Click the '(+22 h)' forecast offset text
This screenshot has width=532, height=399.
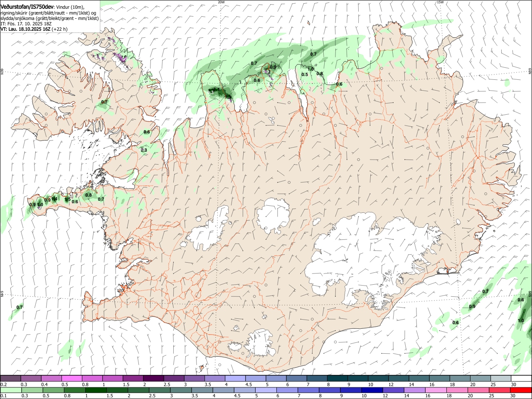coord(60,29)
